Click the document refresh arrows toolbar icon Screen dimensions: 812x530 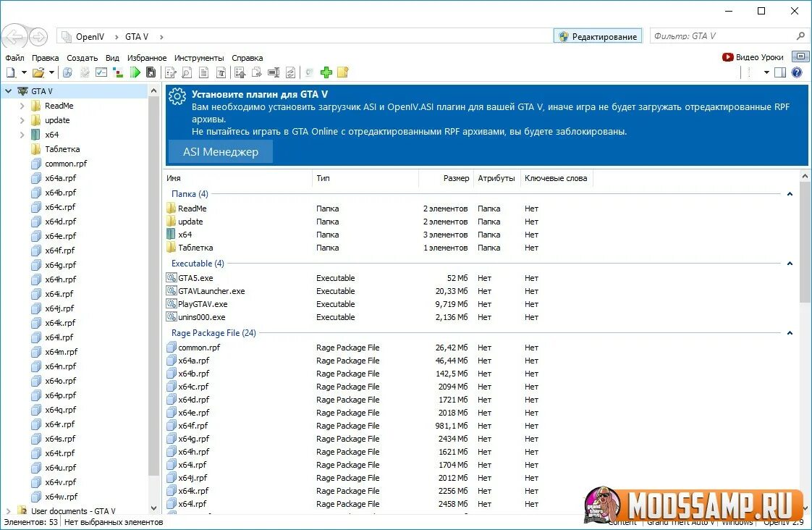tap(290, 72)
